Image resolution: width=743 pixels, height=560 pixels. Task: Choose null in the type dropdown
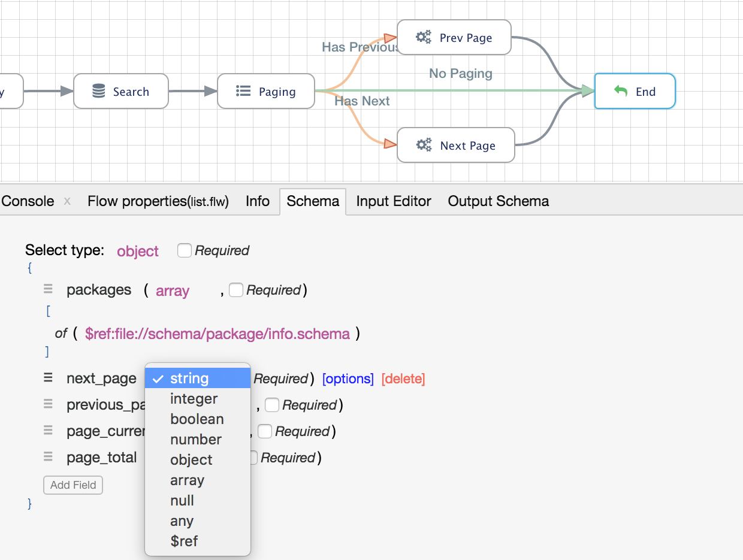[198, 501]
